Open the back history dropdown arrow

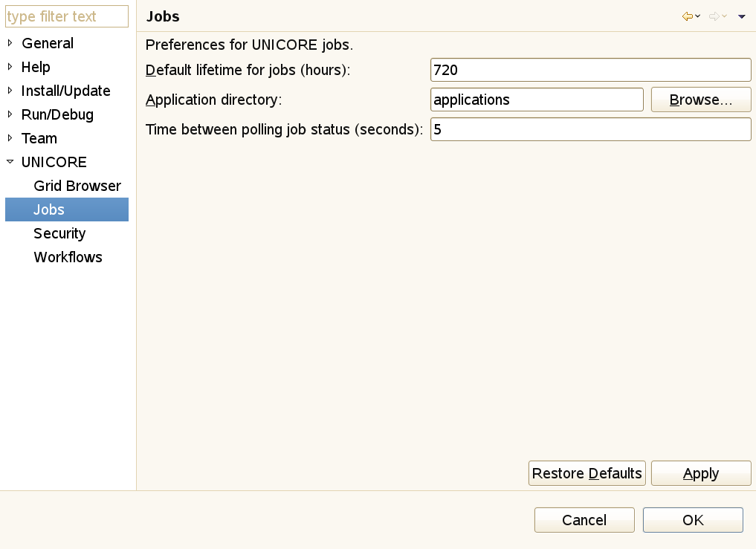tap(698, 16)
